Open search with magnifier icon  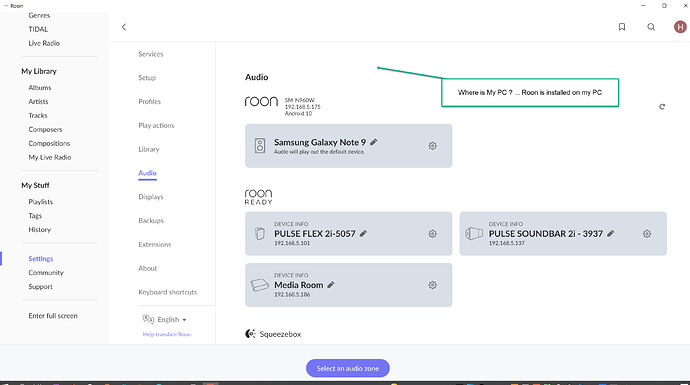651,27
